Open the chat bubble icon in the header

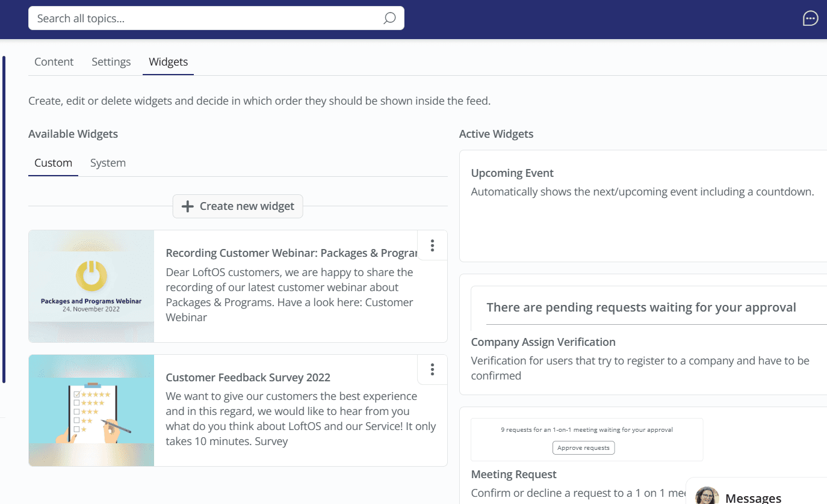(810, 19)
